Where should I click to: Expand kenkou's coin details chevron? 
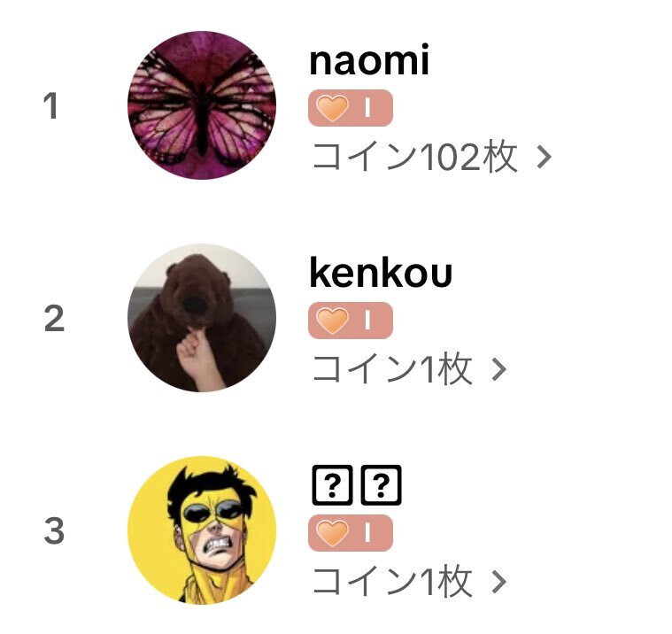coord(498,369)
